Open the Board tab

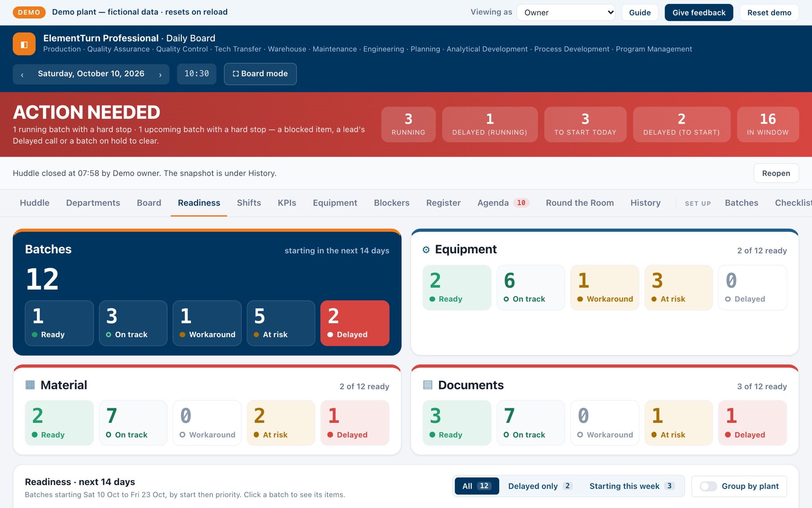[149, 203]
